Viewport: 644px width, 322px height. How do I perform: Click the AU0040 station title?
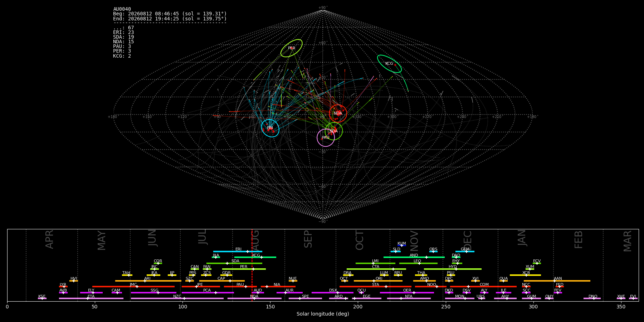point(122,9)
